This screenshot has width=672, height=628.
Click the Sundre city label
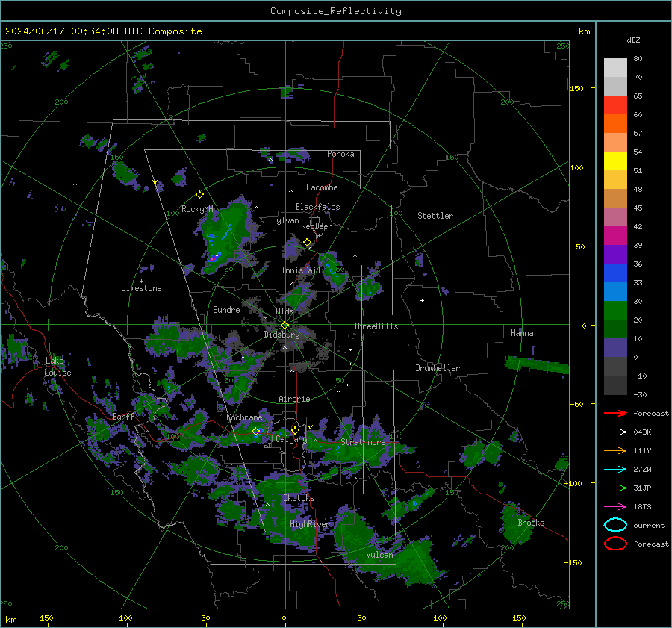[x=226, y=309]
